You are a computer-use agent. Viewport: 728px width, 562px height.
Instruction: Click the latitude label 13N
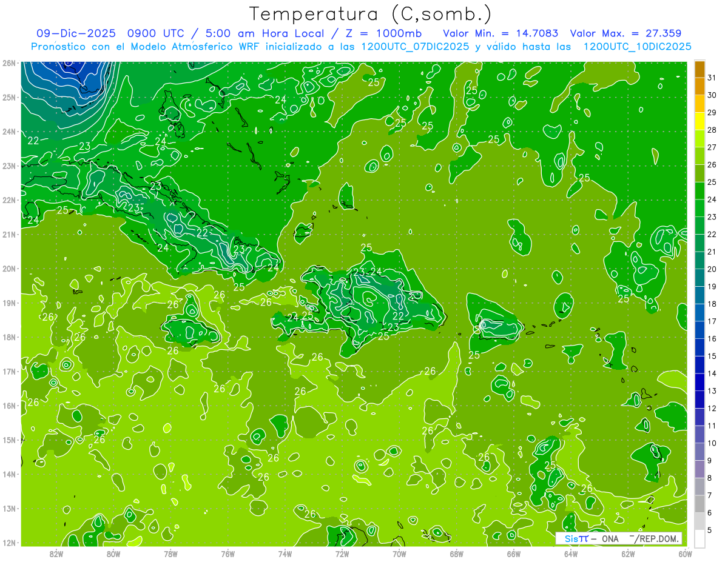[9, 508]
